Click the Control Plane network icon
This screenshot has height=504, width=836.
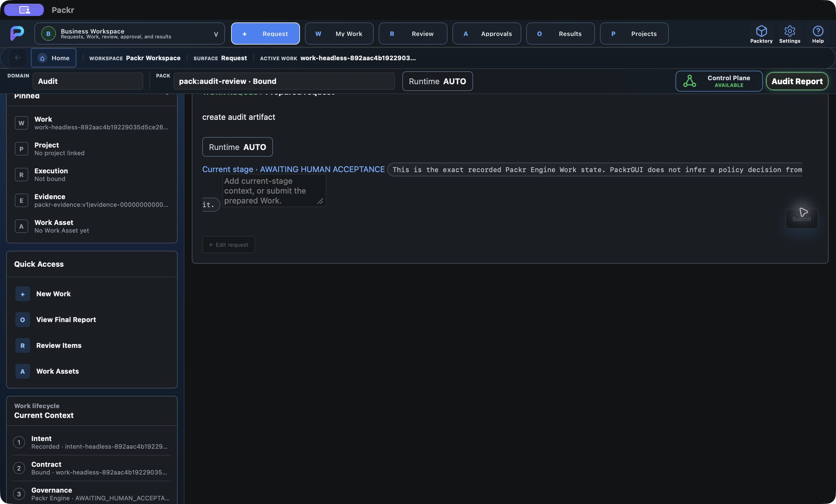689,81
